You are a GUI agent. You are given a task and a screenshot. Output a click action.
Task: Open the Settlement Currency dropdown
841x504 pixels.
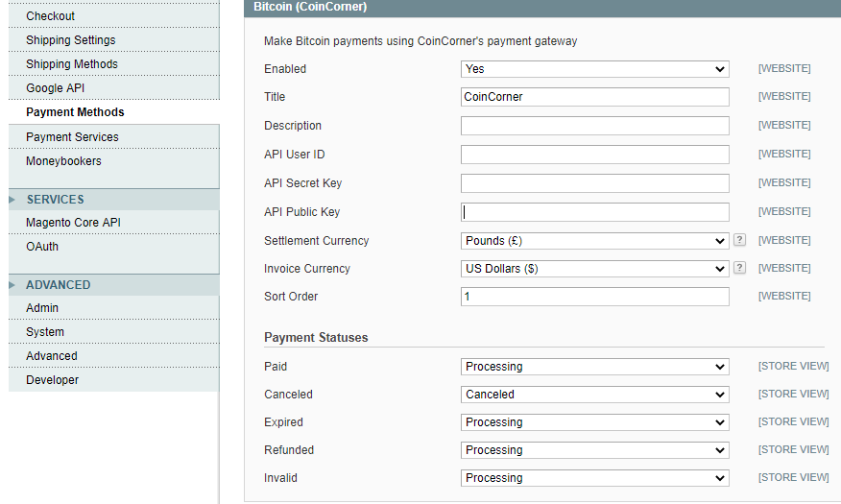[595, 241]
